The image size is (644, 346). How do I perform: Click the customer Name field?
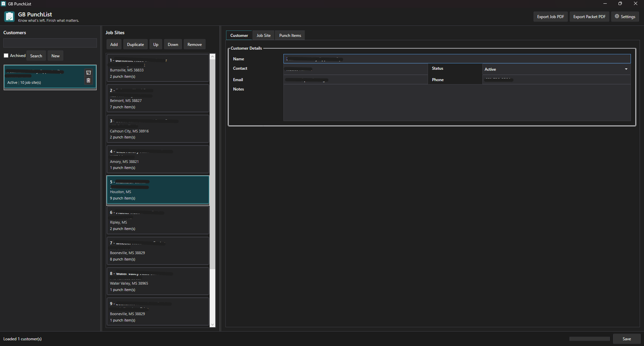[x=457, y=59]
